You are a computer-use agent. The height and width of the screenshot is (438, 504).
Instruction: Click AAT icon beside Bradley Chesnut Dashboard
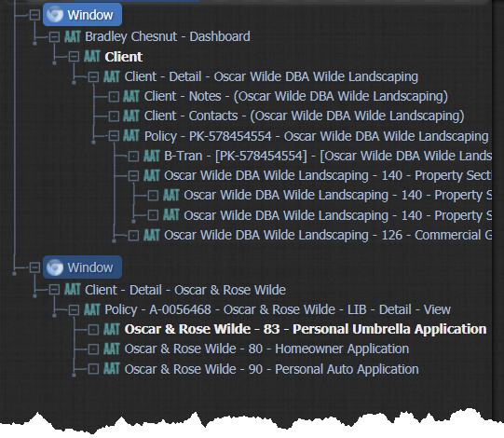coord(73,36)
